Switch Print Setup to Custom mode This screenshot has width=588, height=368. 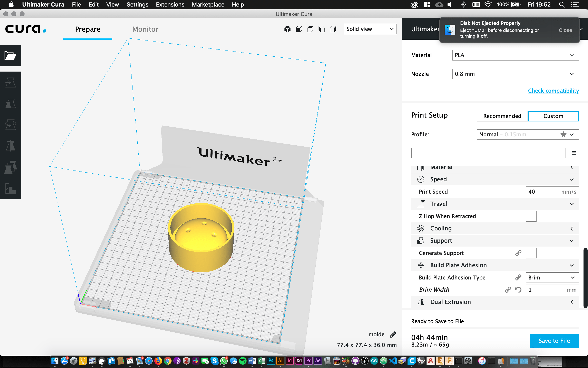(x=553, y=116)
